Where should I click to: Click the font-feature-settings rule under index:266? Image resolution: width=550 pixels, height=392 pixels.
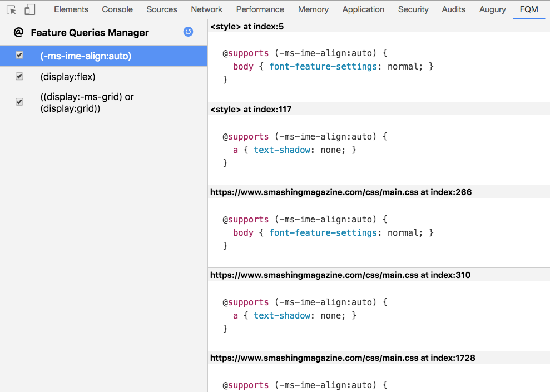coord(333,232)
